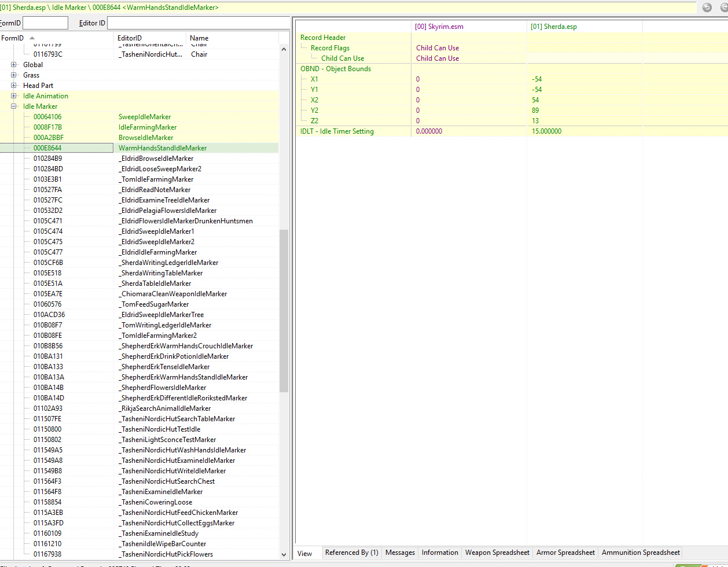Viewport: 728px width, 567px height.
Task: Select the IDLT Idle Timer value 15.000000
Action: click(546, 131)
